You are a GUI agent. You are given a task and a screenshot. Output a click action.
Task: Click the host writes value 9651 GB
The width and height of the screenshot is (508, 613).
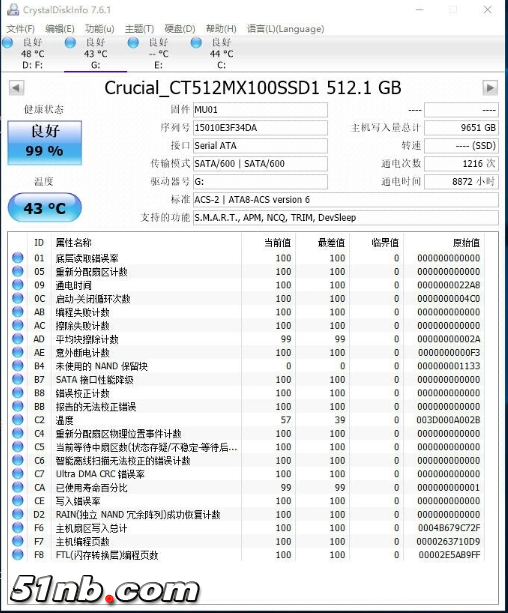point(461,128)
